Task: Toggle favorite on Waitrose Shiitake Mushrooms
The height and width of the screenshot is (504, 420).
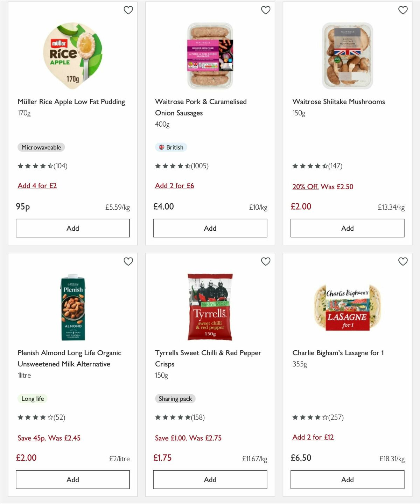Action: pos(403,10)
